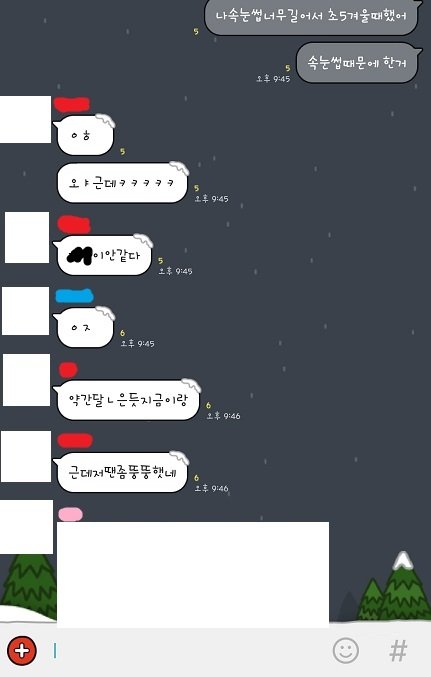Tap the red plus attachment button
431x677 pixels.
coord(22,651)
